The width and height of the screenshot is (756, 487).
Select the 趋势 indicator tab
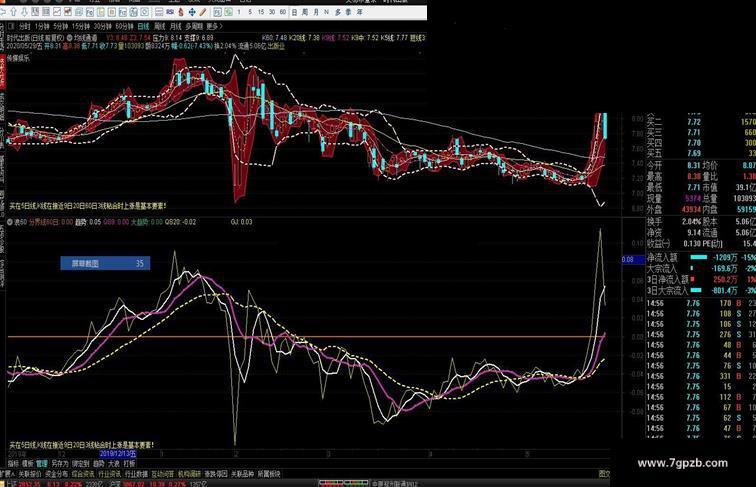[98, 464]
